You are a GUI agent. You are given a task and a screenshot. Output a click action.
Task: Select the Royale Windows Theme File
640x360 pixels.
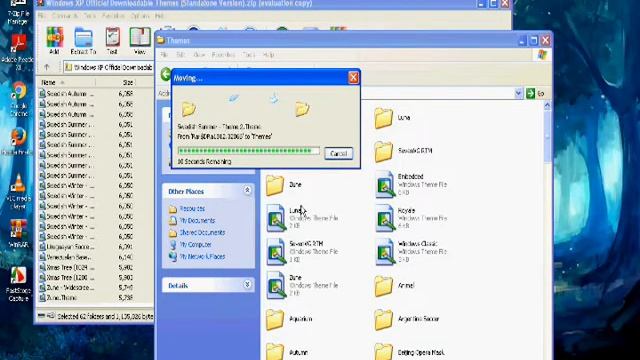pos(411,218)
